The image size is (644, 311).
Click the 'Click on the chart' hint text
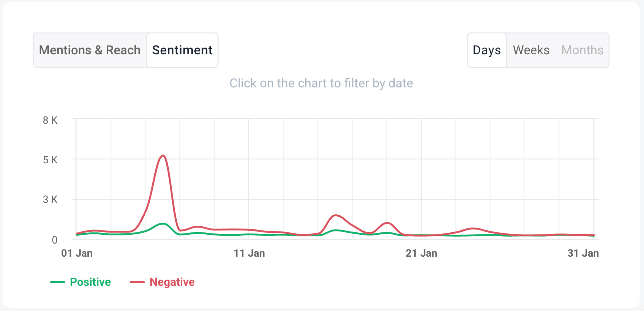pos(321,83)
